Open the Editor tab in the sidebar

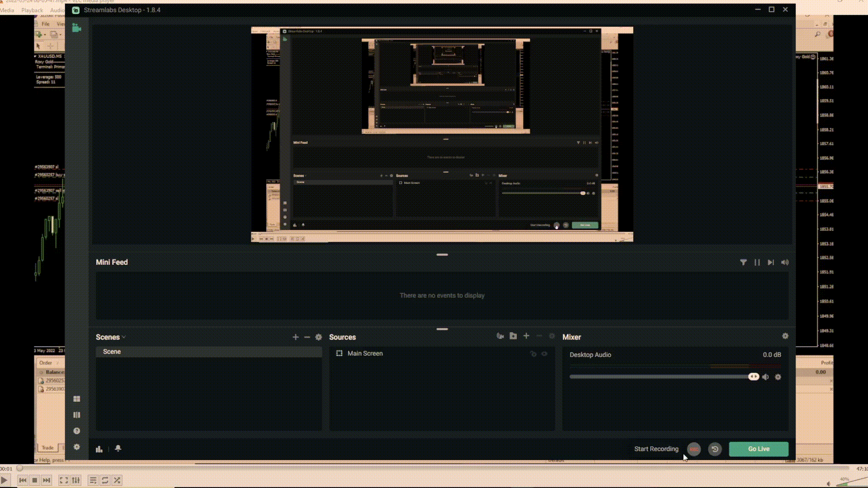[76, 28]
